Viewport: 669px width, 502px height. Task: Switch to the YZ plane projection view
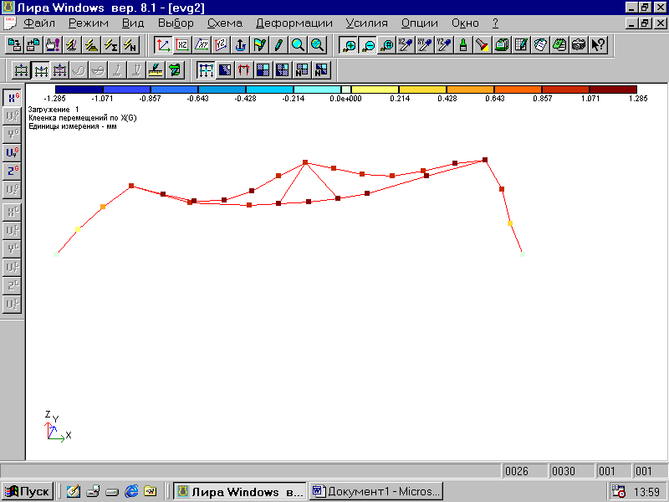[221, 45]
